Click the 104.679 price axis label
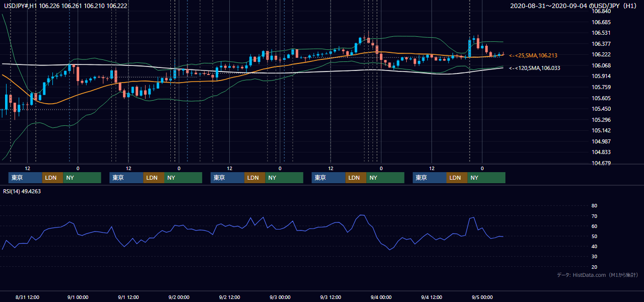The height and width of the screenshot is (302, 644). [601, 163]
